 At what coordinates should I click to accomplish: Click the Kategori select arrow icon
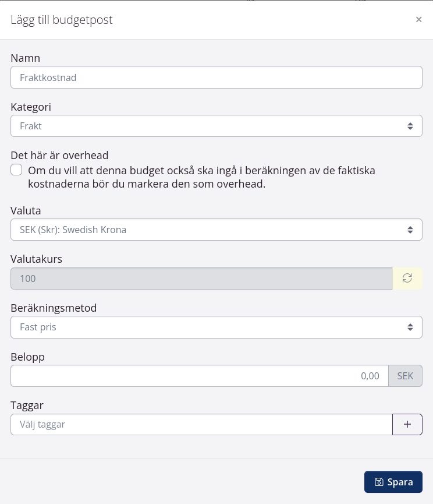(x=410, y=126)
